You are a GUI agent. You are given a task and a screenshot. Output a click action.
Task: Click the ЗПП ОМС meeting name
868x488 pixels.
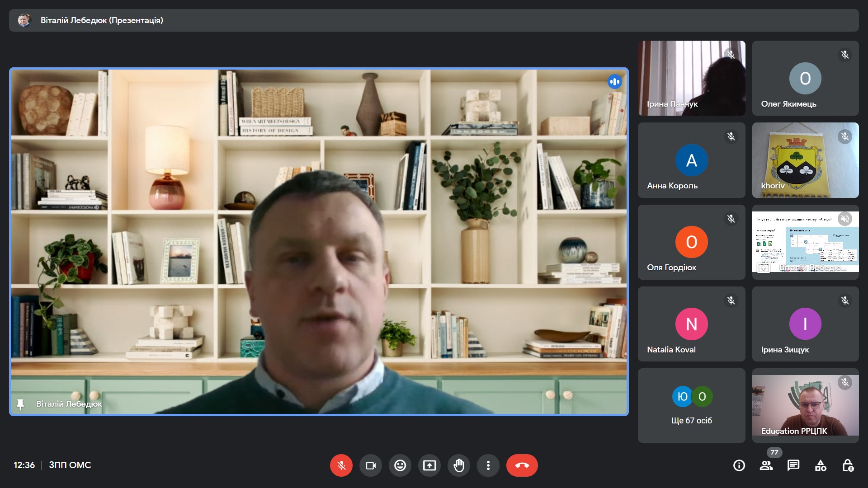[x=70, y=465]
